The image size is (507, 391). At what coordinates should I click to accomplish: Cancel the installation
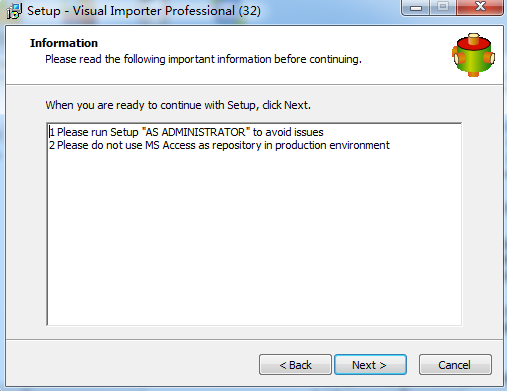pos(455,365)
